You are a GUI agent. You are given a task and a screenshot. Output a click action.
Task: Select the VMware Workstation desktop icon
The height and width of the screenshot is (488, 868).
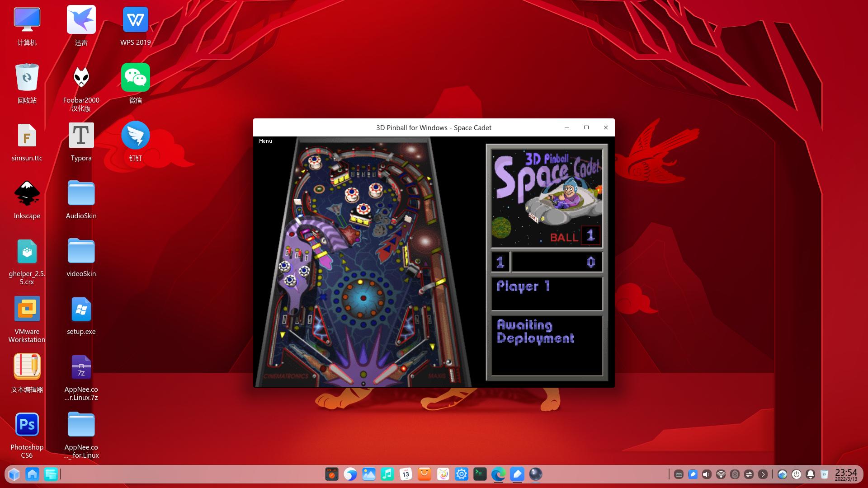27,319
